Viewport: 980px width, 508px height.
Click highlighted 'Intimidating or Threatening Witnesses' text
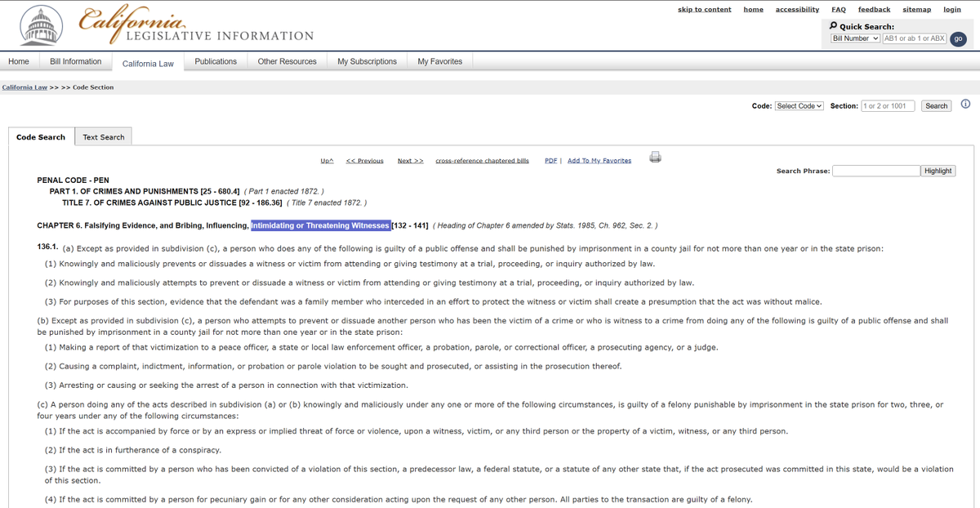(320, 225)
